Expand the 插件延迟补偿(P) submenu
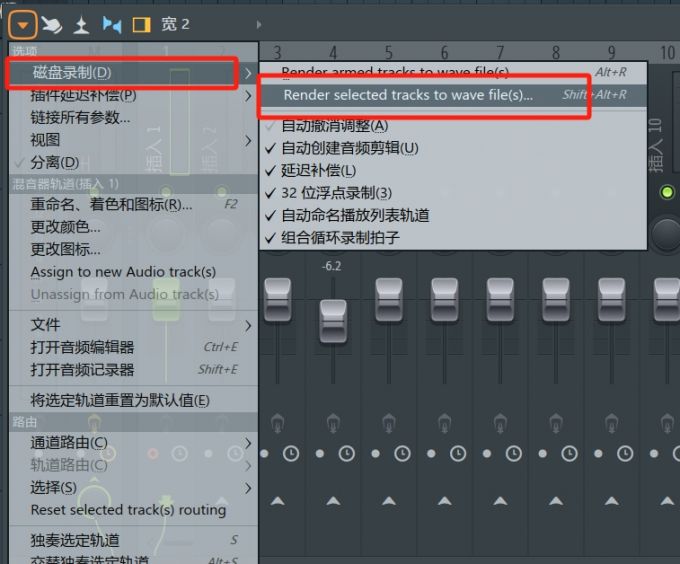Screen dimensions: 680x564 coord(133,95)
